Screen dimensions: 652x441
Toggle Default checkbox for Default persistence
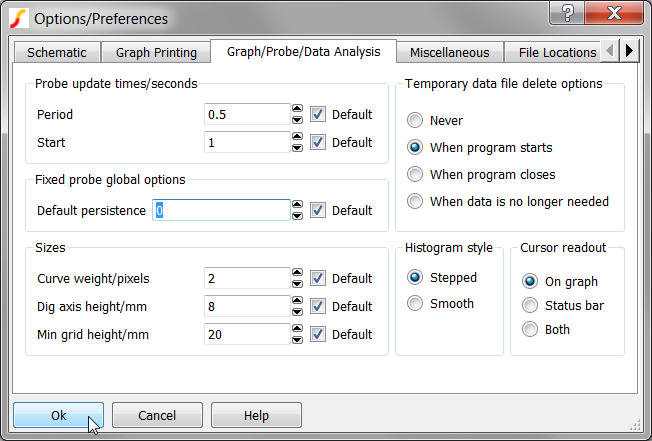pyautogui.click(x=317, y=211)
